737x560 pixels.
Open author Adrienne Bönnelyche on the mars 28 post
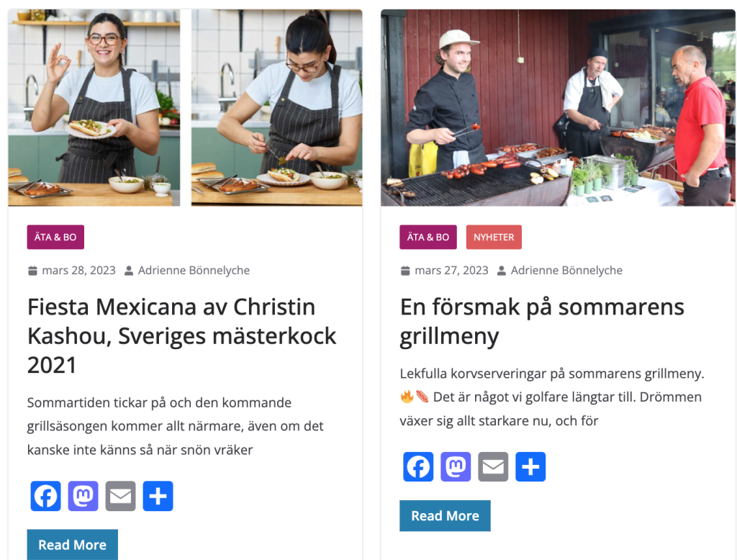[x=194, y=271]
